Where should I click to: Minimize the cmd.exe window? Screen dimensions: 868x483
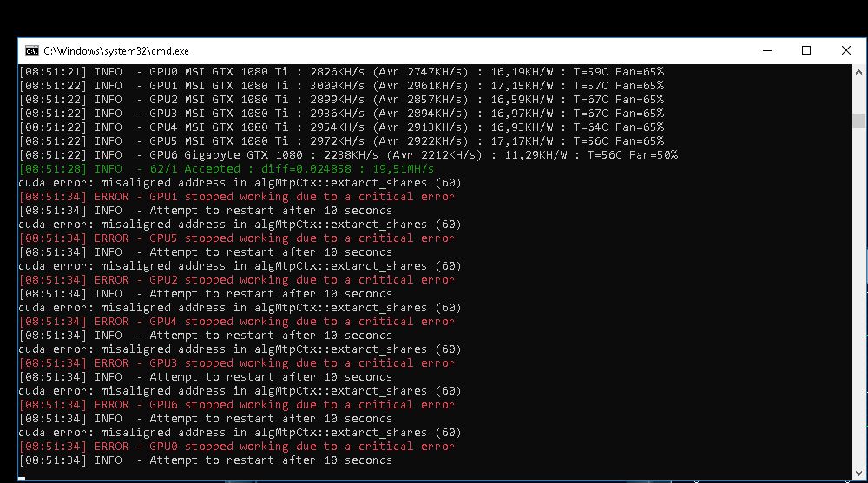tap(767, 51)
